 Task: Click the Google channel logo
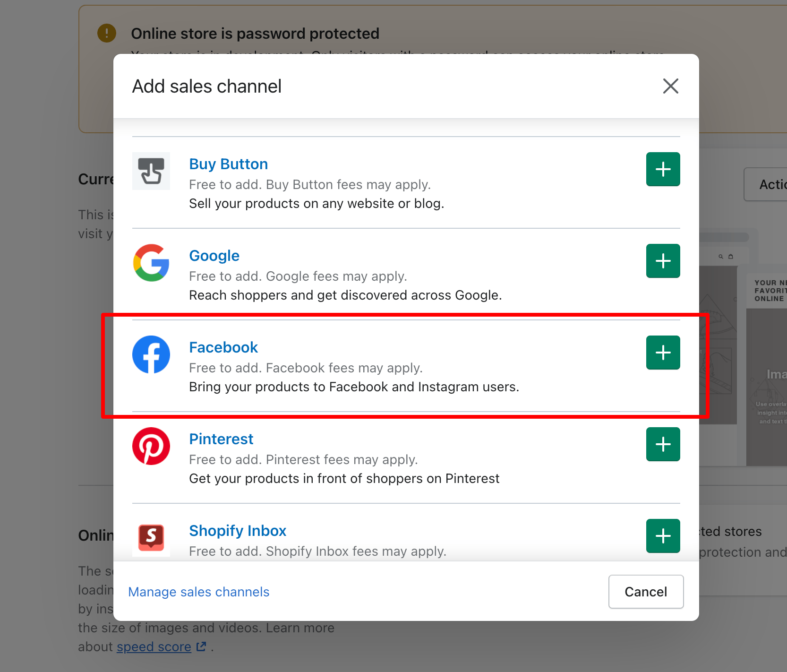point(151,263)
